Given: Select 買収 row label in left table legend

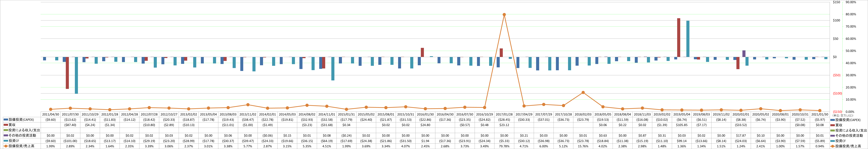Looking at the screenshot, I should pos(12,125).
